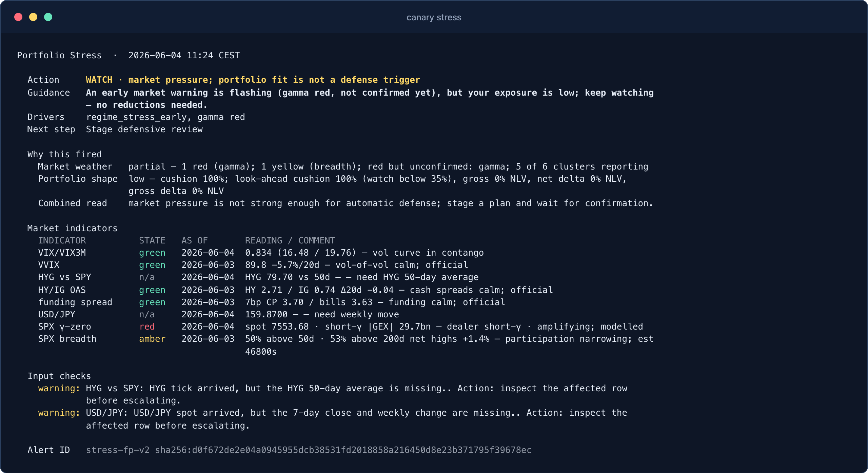Viewport: 868px width, 474px height.
Task: Click the 'USD/JPY' indicator name in table
Action: click(57, 314)
